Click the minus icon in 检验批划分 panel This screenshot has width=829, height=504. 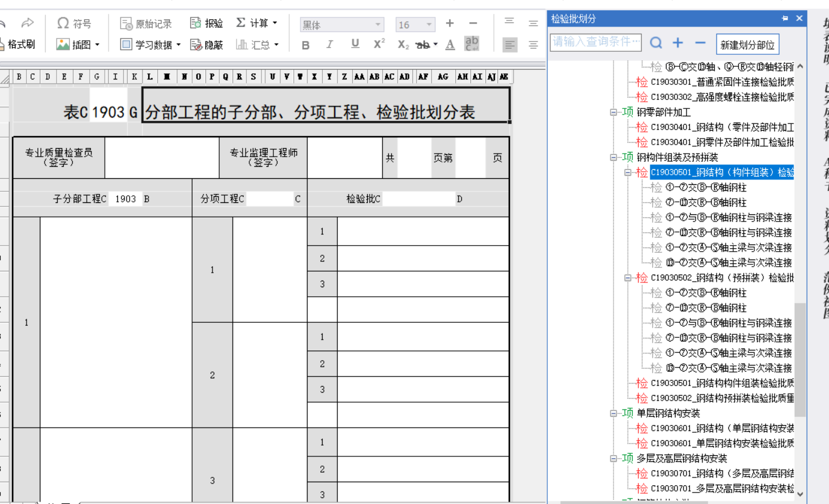point(700,43)
